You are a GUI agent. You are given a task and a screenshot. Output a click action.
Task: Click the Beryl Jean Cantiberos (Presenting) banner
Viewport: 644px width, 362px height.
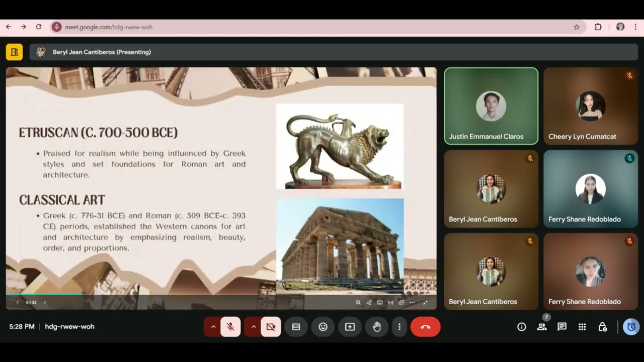point(334,52)
